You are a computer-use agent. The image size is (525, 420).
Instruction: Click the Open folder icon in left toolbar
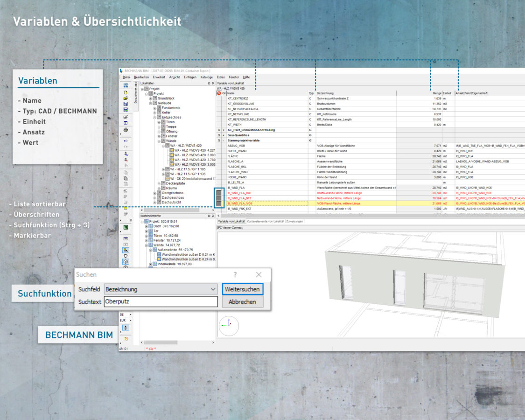(x=126, y=98)
